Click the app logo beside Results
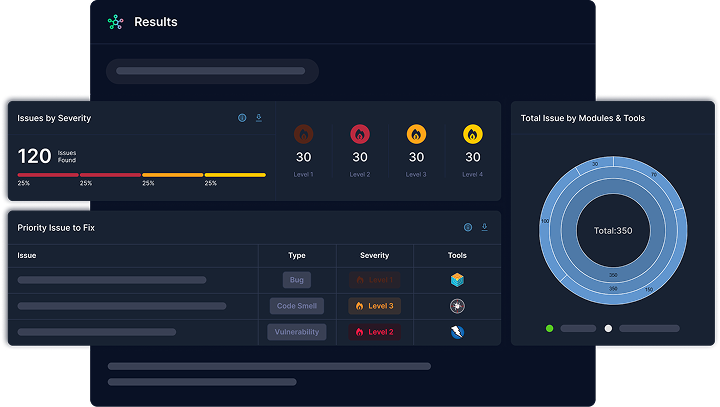This screenshot has width=720, height=407. coord(115,22)
